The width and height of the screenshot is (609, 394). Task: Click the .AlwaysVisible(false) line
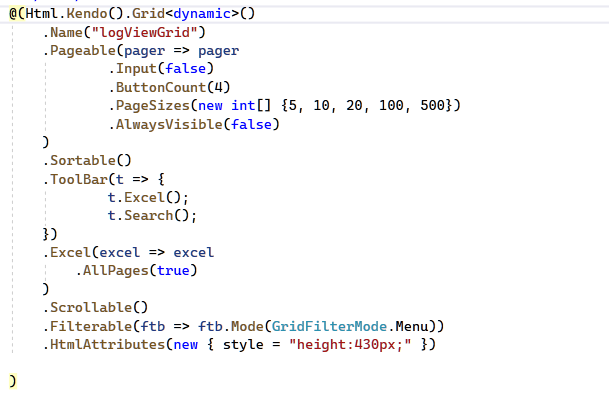pos(194,124)
